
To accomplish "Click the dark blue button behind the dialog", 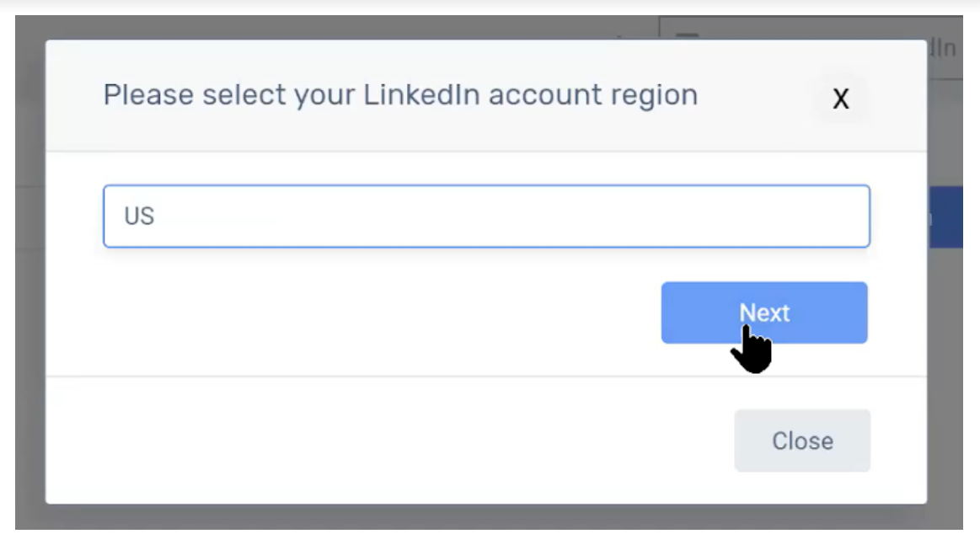I will pos(945,216).
